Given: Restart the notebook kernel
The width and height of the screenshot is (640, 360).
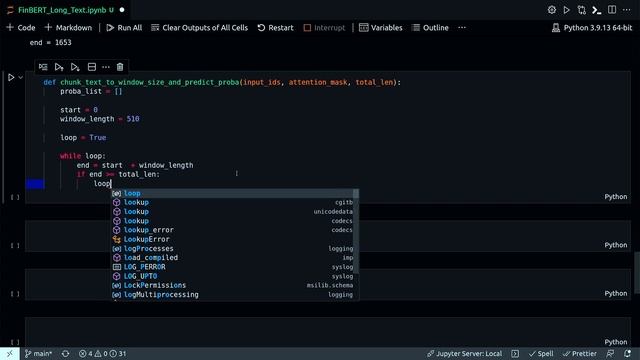Looking at the screenshot, I should point(275,28).
